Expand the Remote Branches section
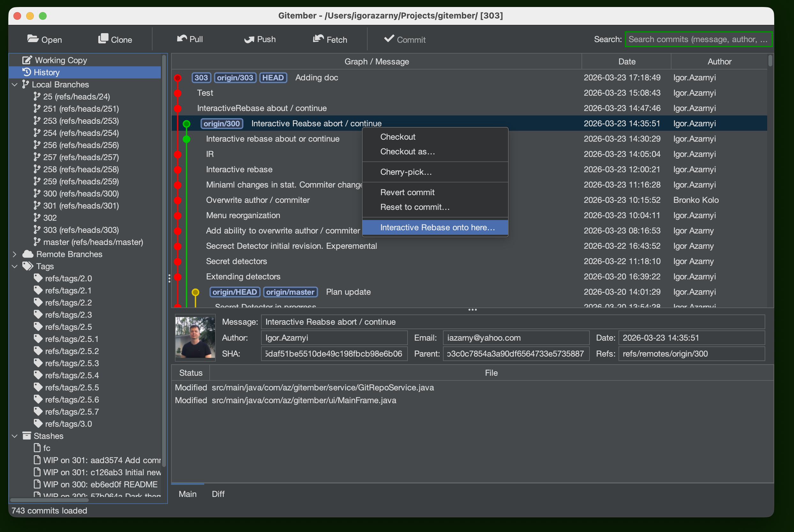Screen dimensions: 794x532 point(14,254)
